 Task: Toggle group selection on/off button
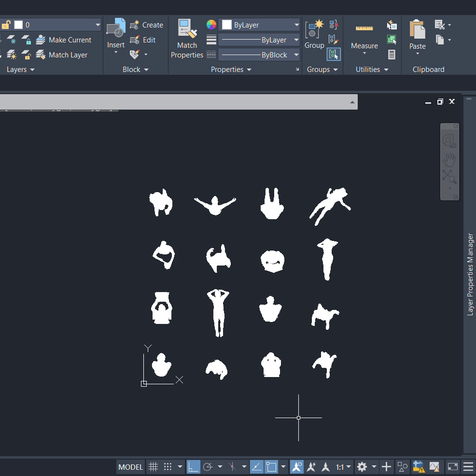334,55
